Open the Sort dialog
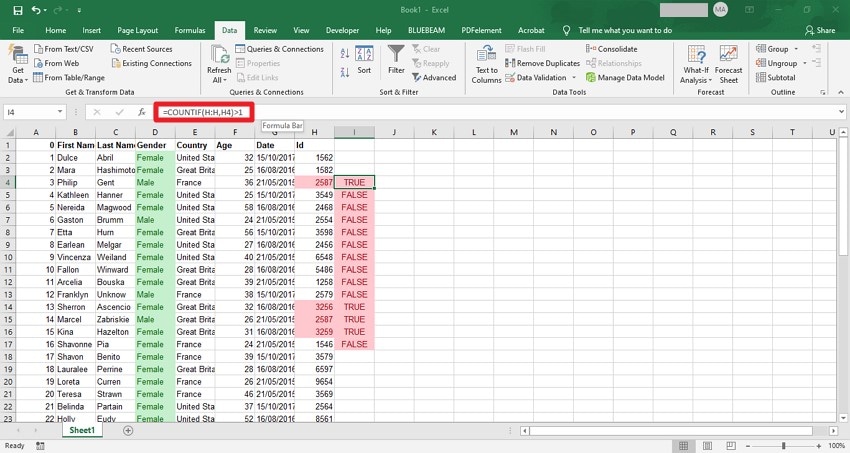Image resolution: width=850 pixels, height=453 pixels. click(x=364, y=60)
